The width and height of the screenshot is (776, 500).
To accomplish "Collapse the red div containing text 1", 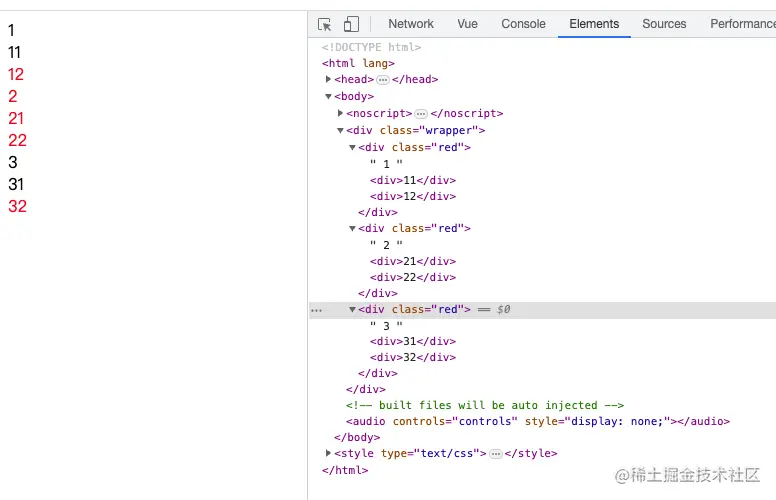I will 352,148.
